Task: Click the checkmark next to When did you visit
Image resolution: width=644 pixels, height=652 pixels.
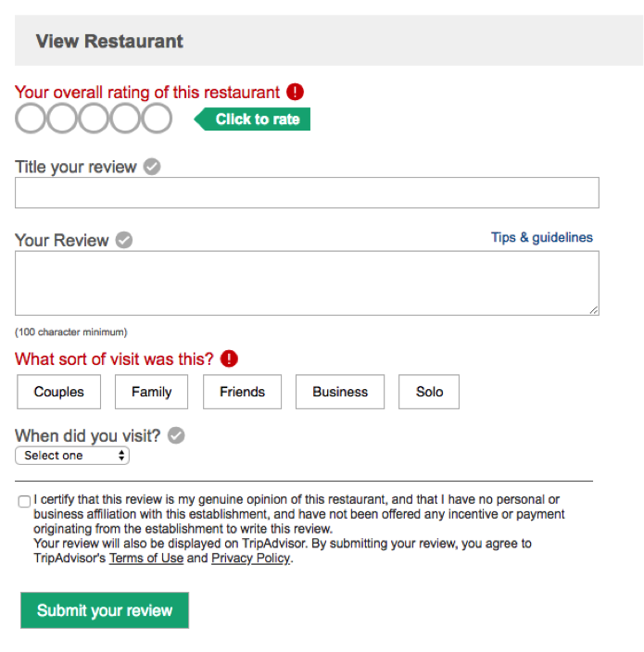Action: [x=176, y=435]
